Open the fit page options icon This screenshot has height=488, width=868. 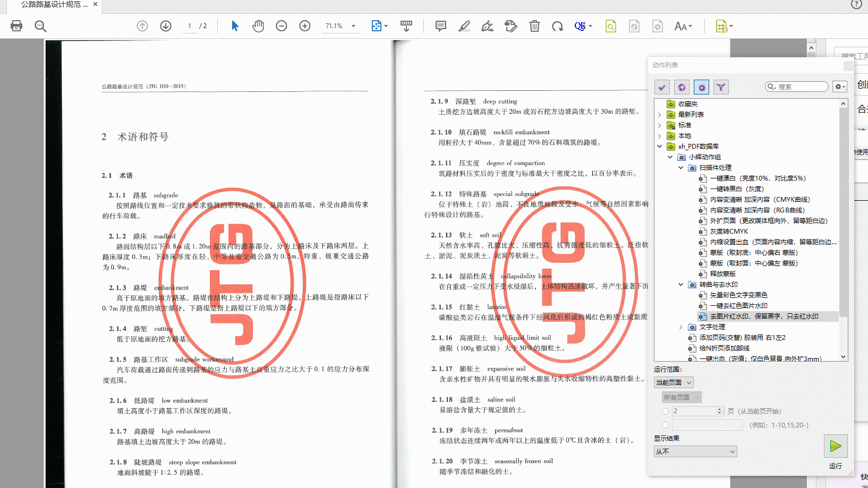(x=379, y=25)
